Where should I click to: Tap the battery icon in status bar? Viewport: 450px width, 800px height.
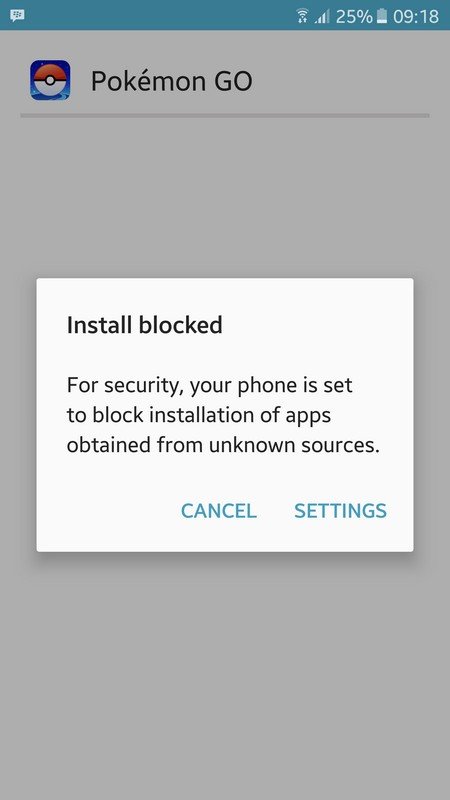pyautogui.click(x=382, y=16)
